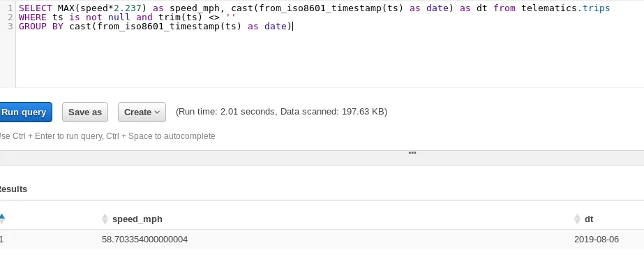The image size is (644, 264).
Task: Click the empty area below query text
Action: 329,59
